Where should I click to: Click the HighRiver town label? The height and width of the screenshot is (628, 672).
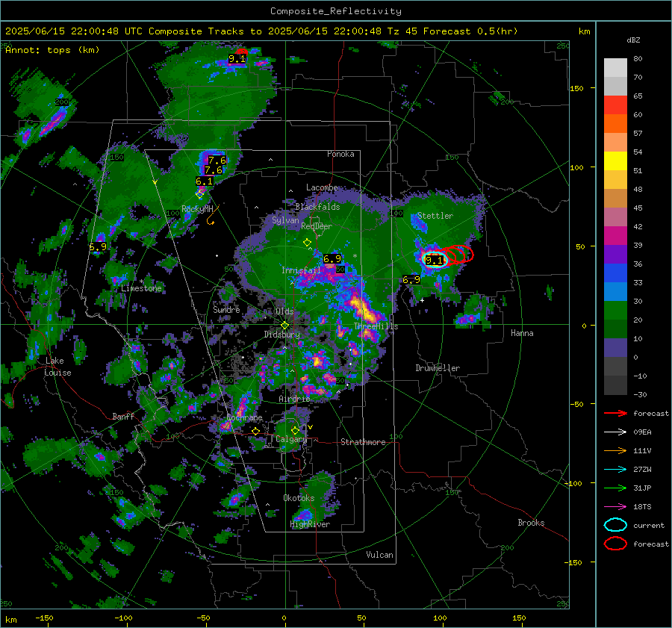310,524
